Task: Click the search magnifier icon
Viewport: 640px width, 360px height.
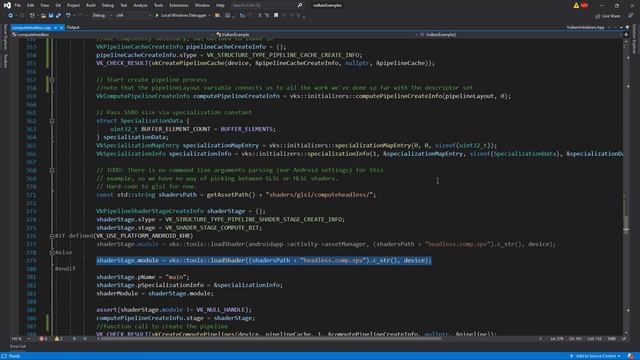Action: coord(300,5)
